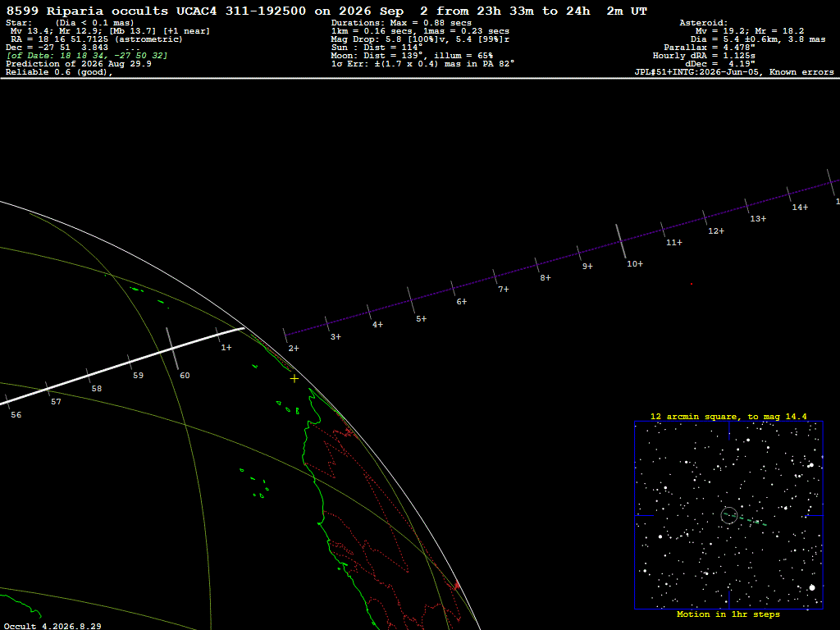
Task: Click the small red dot right of the purple path
Action: (x=691, y=284)
